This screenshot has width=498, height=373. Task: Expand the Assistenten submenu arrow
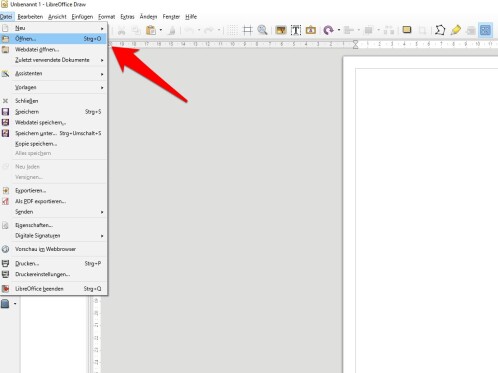tap(102, 74)
